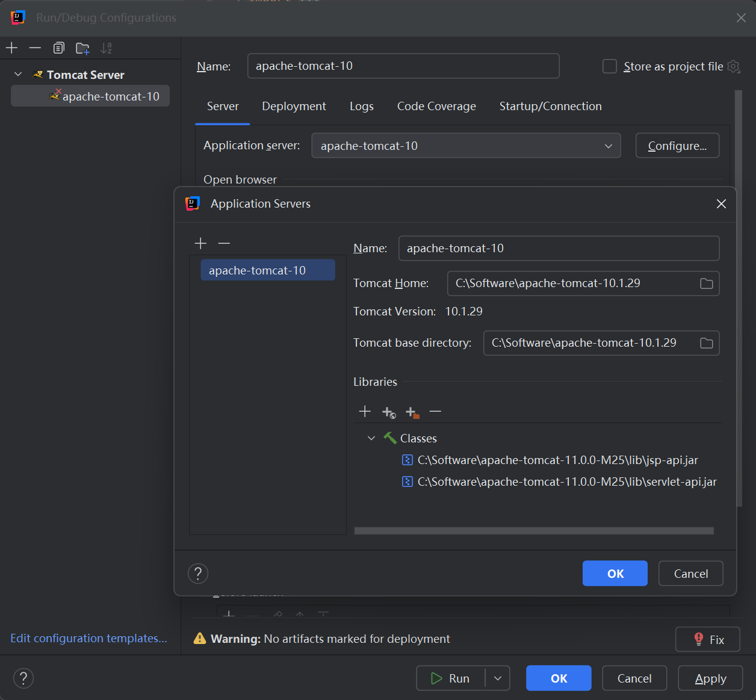Remove application server with minus icon
The image size is (756, 700).
tap(224, 243)
